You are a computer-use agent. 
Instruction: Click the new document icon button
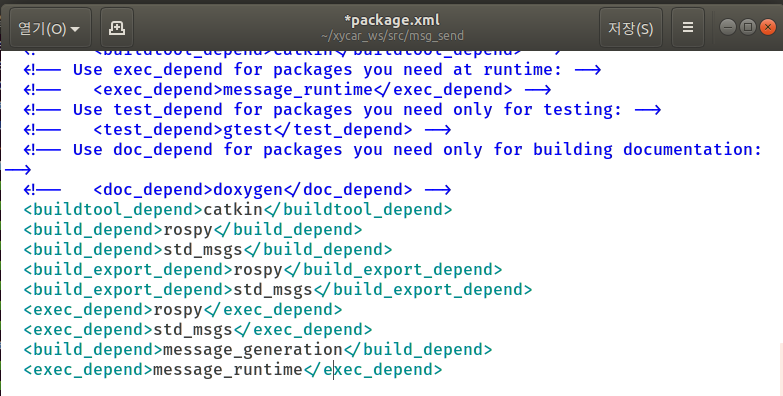(117, 28)
